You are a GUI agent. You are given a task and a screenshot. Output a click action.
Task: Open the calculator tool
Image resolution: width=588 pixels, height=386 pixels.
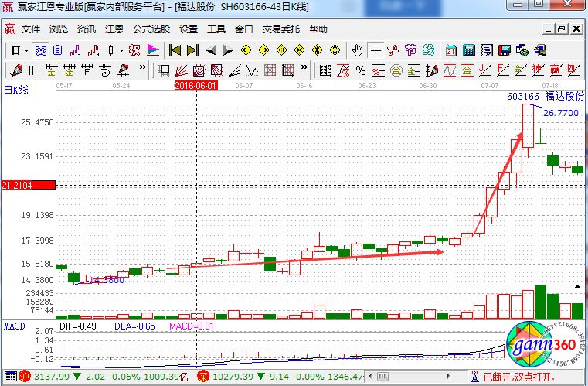pos(468,50)
